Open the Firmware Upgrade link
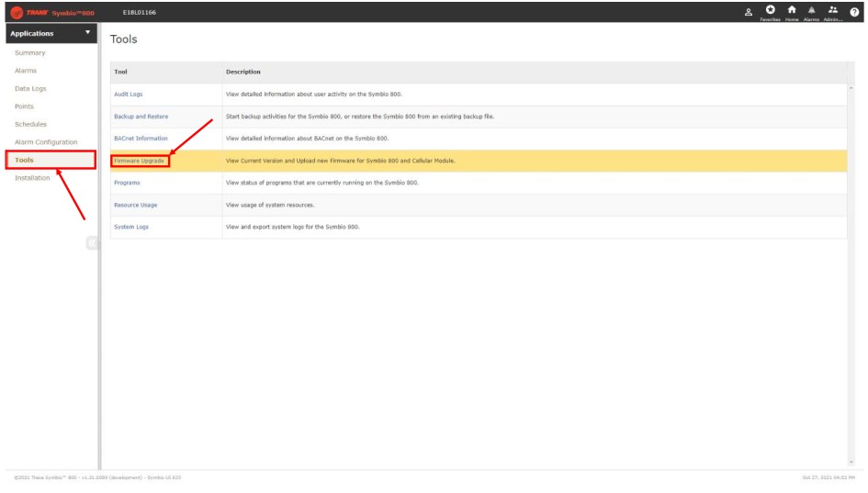This screenshot has height=493, width=868. 139,161
